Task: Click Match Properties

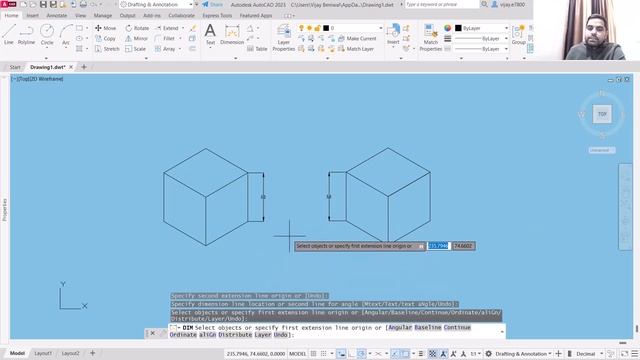Action: [x=430, y=38]
